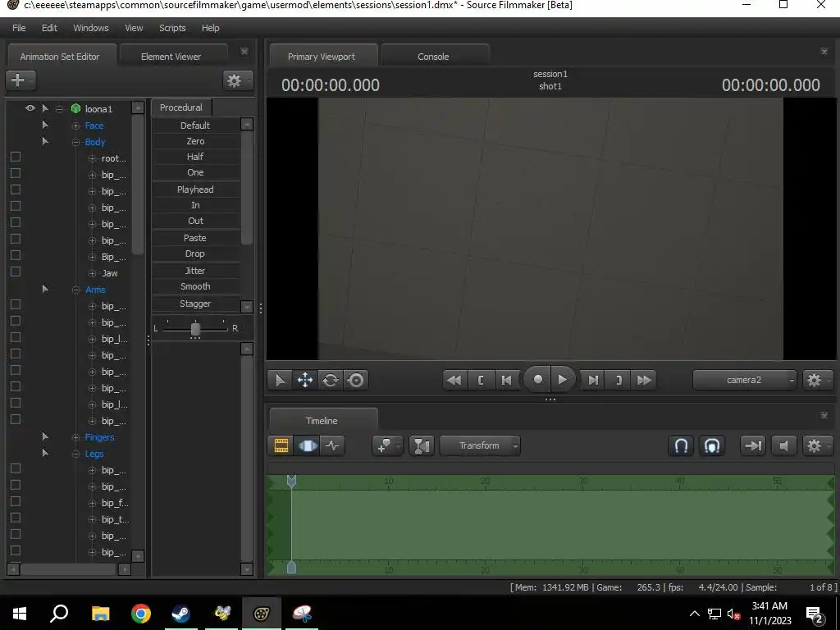Step forward to the next frame
The width and height of the screenshot is (840, 630).
click(x=593, y=381)
